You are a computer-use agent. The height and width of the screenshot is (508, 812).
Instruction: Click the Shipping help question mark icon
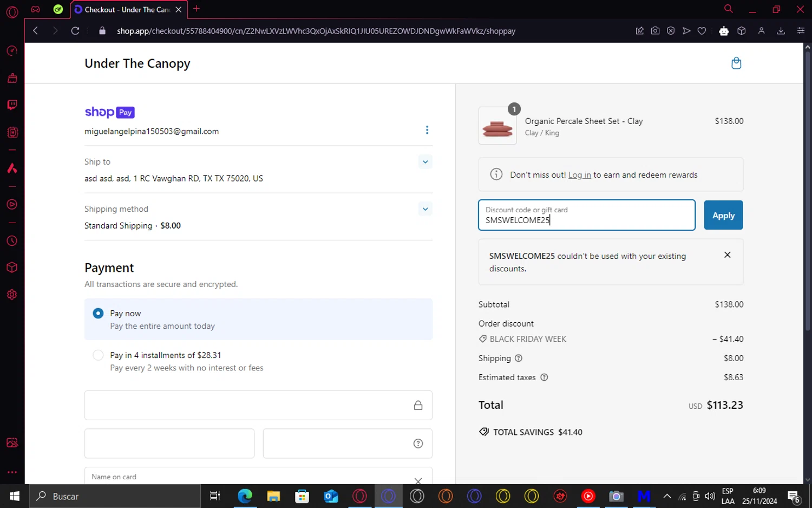point(519,358)
